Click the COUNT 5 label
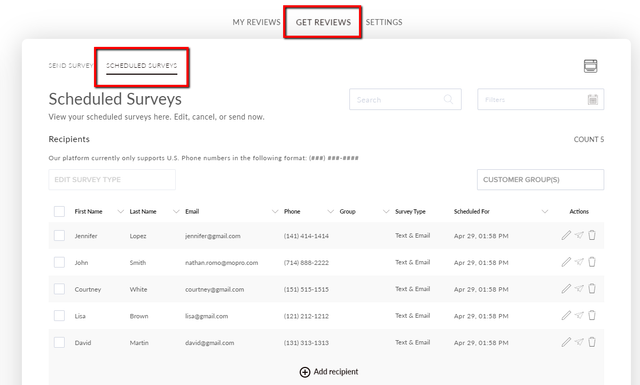 [x=589, y=140]
